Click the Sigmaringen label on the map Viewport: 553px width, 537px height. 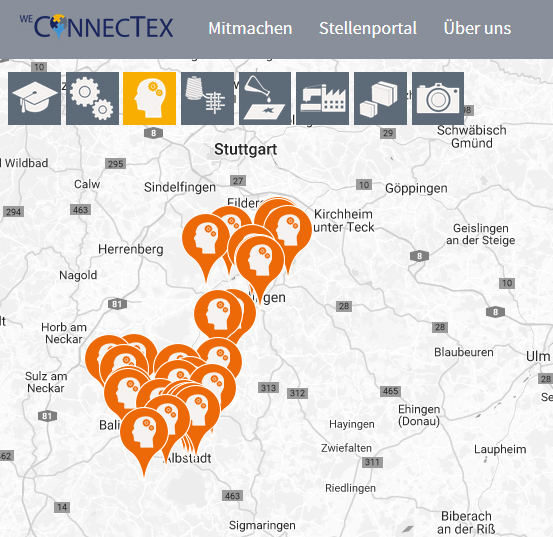[x=262, y=525]
